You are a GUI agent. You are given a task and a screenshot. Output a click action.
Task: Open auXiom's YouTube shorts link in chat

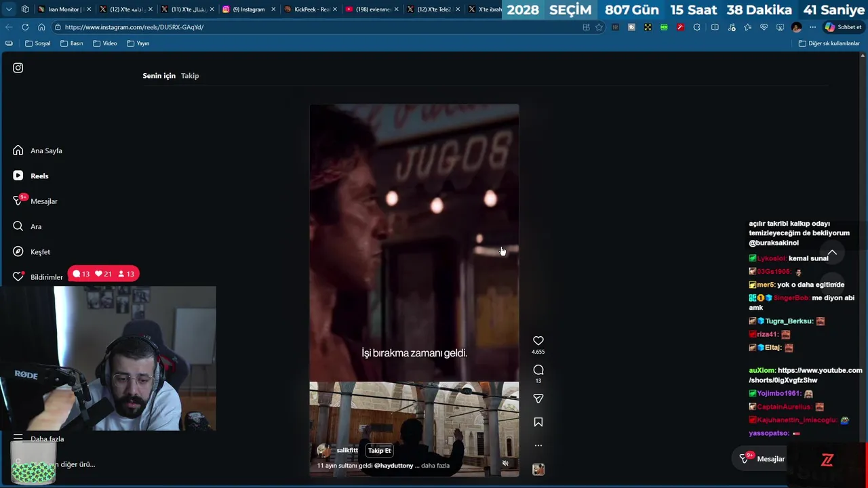[x=806, y=375]
